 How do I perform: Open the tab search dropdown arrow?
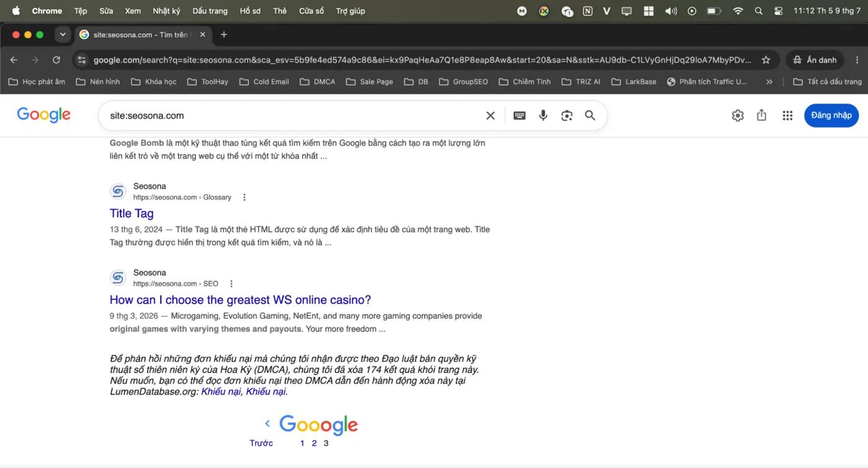pyautogui.click(x=63, y=35)
